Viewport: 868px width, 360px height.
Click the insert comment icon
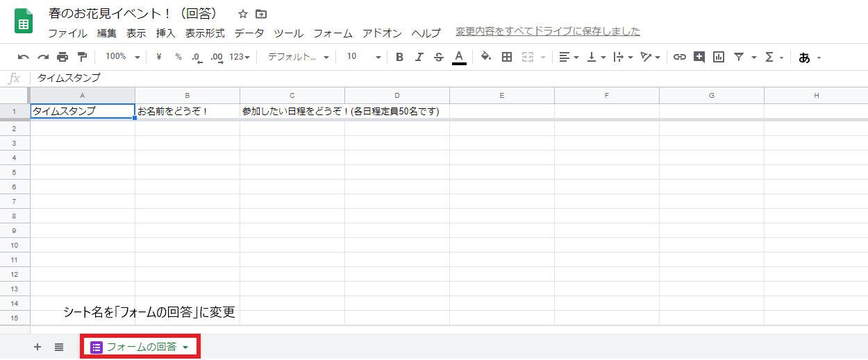pyautogui.click(x=699, y=57)
